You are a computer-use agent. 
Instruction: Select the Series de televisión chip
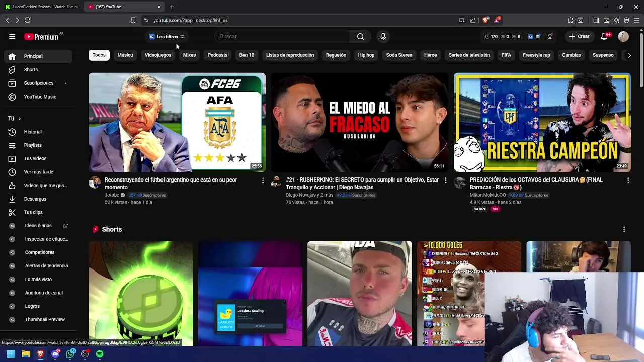[x=469, y=55]
